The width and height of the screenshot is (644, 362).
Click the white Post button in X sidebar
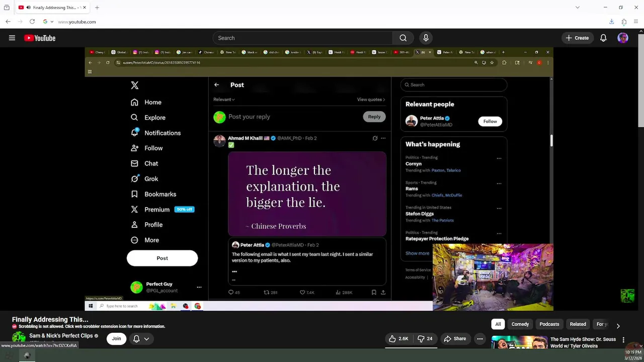coord(162,258)
